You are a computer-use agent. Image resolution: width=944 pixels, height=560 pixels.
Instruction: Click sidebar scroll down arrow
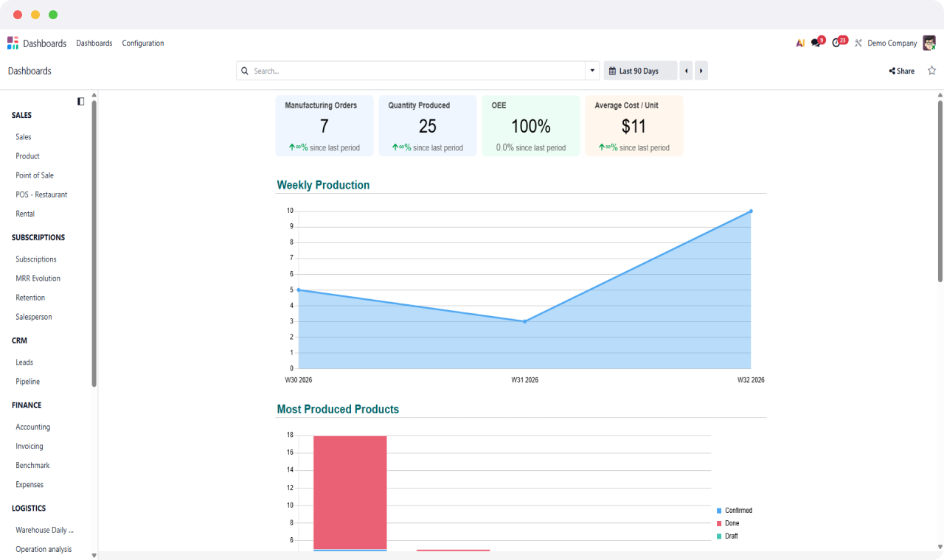click(94, 556)
